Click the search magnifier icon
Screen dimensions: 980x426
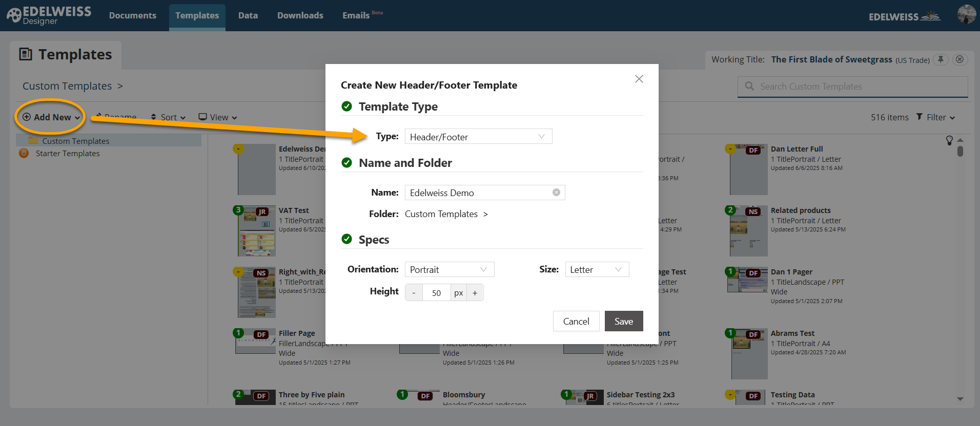[x=749, y=86]
